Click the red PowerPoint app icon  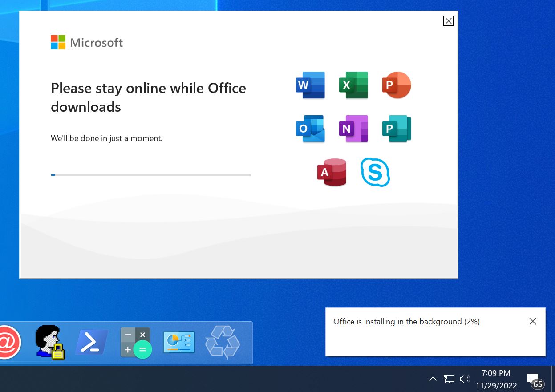click(397, 85)
